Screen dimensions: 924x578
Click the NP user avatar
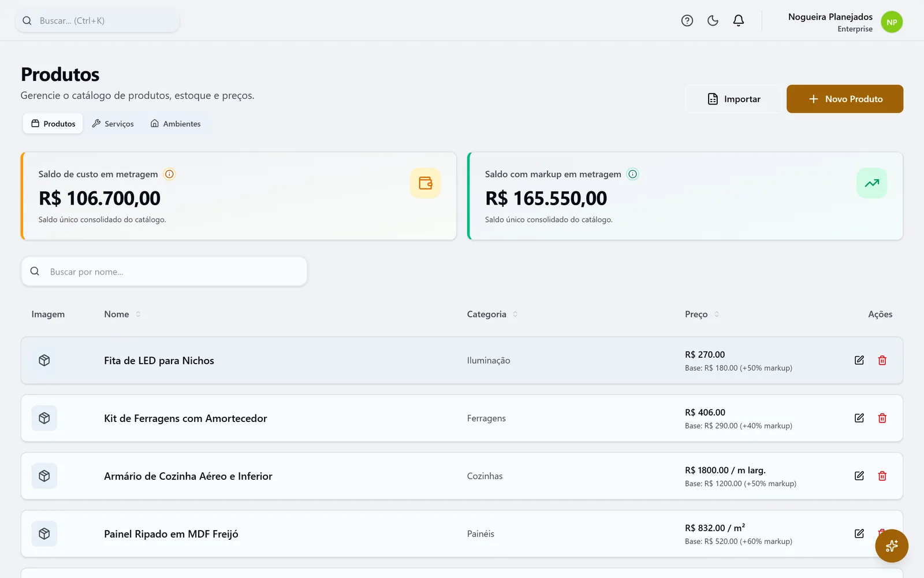pos(892,22)
